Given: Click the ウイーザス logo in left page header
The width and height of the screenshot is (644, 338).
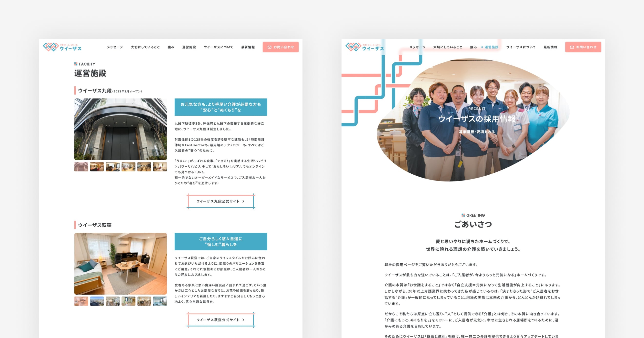Looking at the screenshot, I should pos(62,47).
